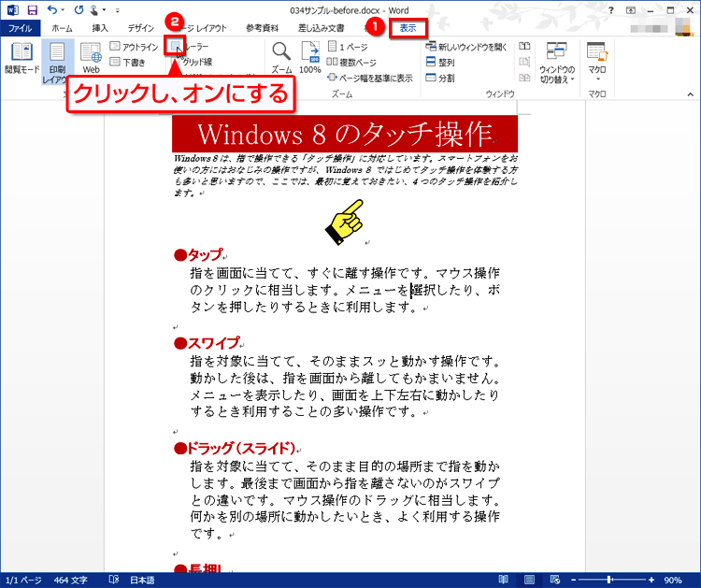Select the pointing hand image
The width and height of the screenshot is (701, 588).
pos(345,222)
